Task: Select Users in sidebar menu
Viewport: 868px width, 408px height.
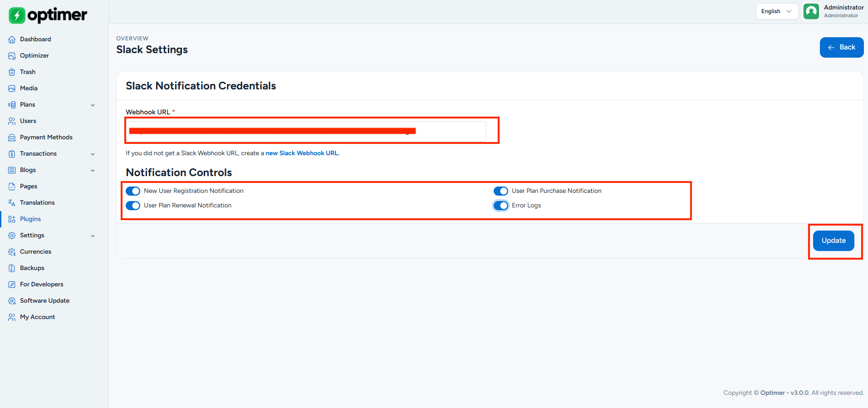Action: click(28, 121)
